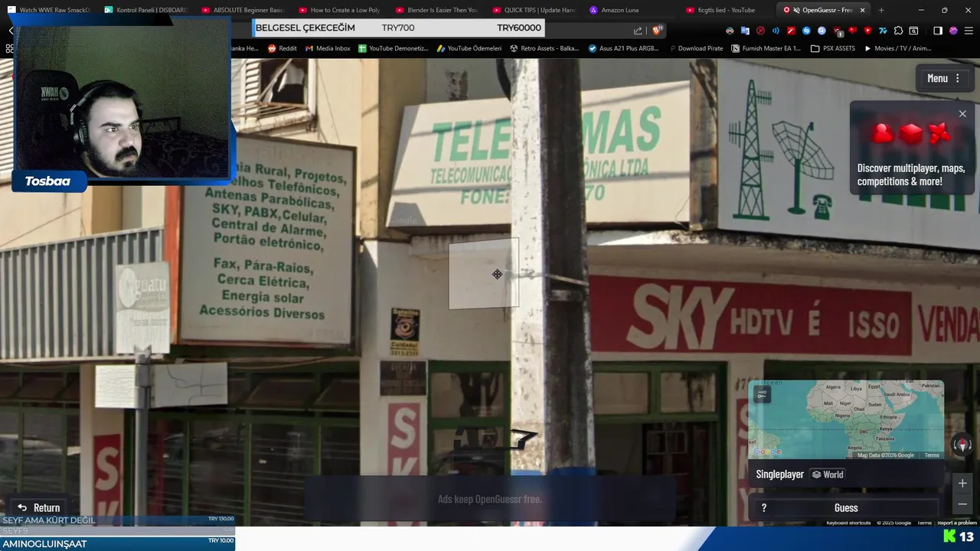Click the apps grid icon in bookmarks bar
The width and height of the screenshot is (980, 551).
coord(9,48)
